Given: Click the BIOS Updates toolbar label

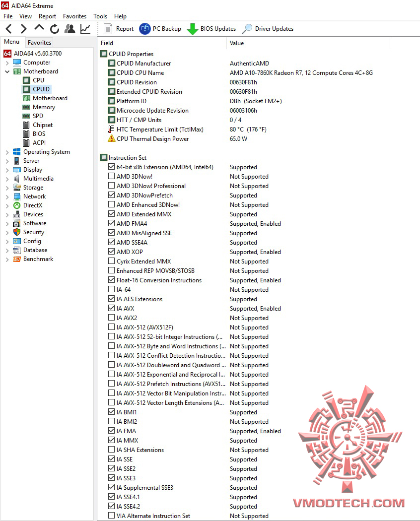Looking at the screenshot, I should coord(218,29).
